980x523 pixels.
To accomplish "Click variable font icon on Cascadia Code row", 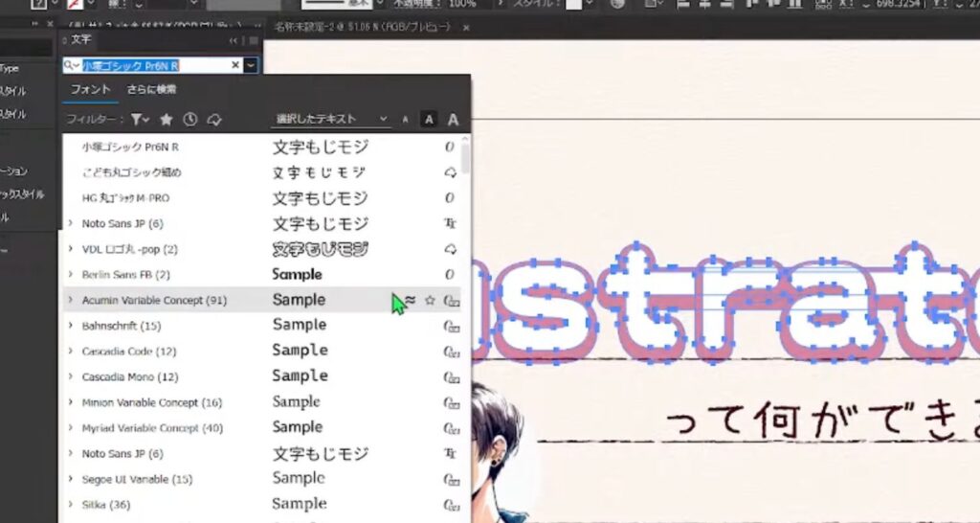I will [452, 352].
